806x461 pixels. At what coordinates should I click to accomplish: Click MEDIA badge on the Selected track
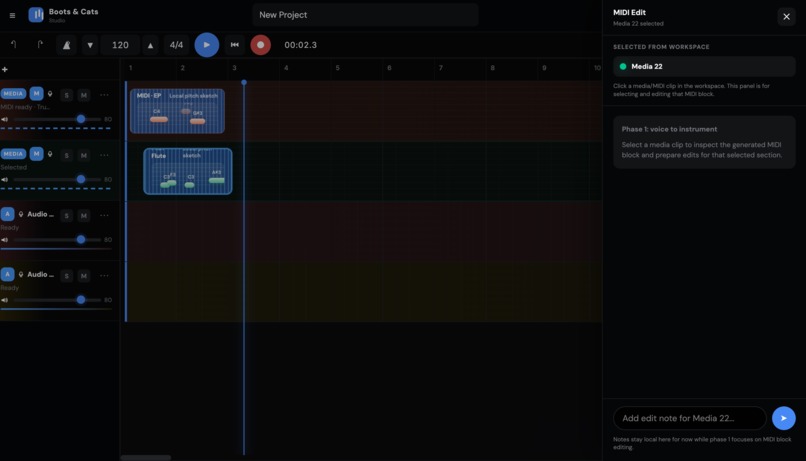13,154
